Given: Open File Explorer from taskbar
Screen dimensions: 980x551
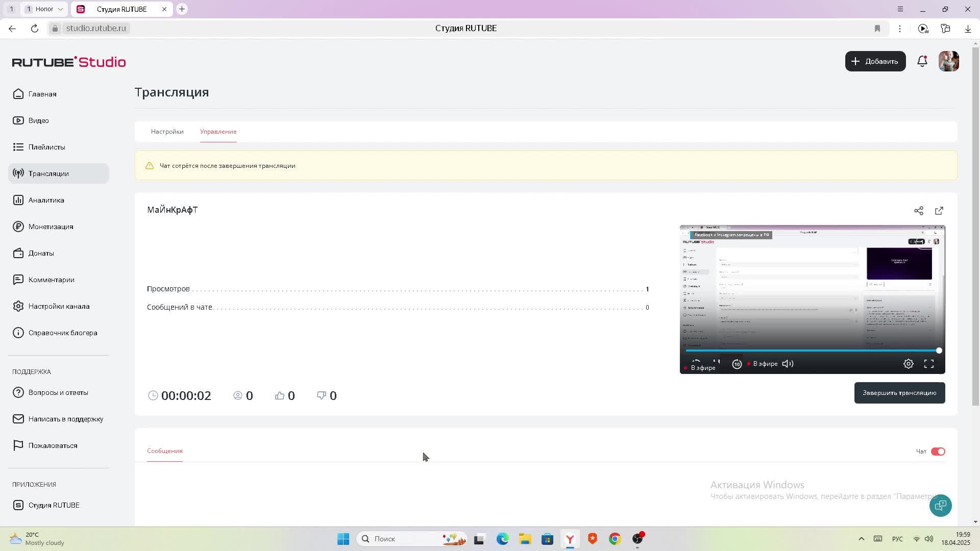Looking at the screenshot, I should point(525,539).
